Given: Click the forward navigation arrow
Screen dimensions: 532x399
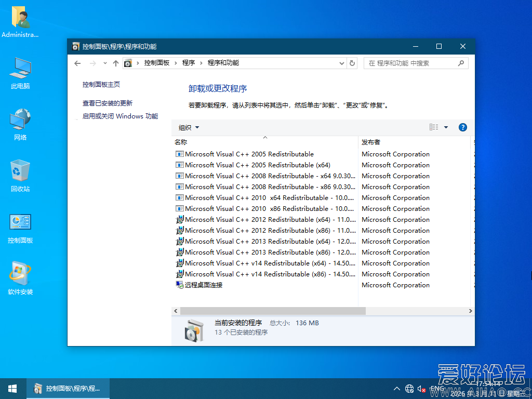Looking at the screenshot, I should tap(92, 63).
